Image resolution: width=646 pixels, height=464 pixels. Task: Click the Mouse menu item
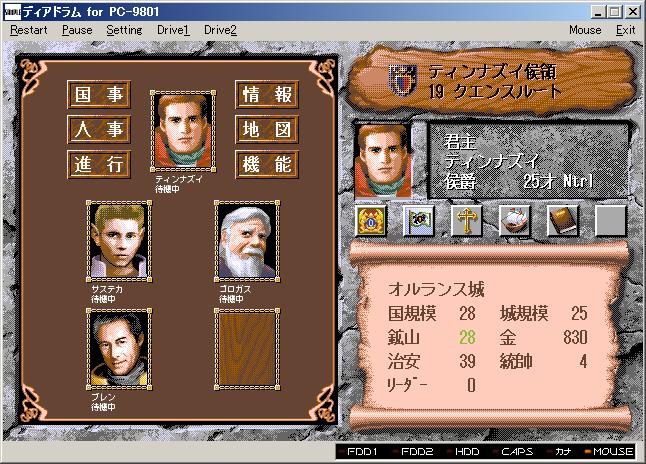pos(585,30)
